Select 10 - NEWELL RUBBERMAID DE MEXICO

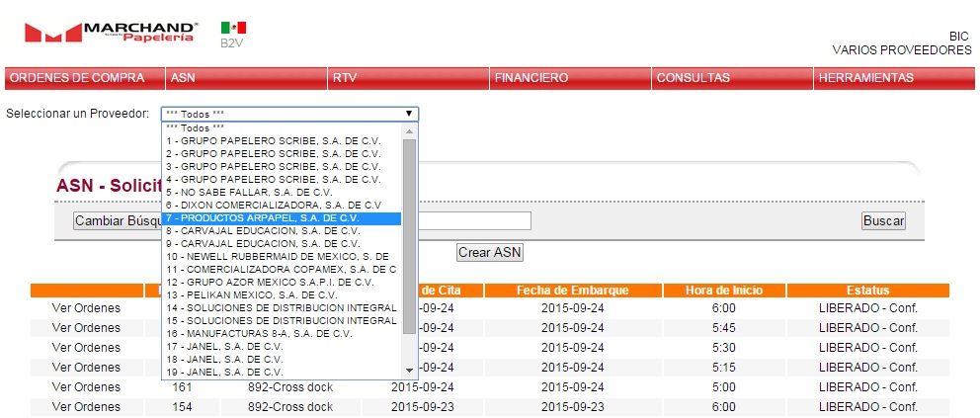(282, 256)
